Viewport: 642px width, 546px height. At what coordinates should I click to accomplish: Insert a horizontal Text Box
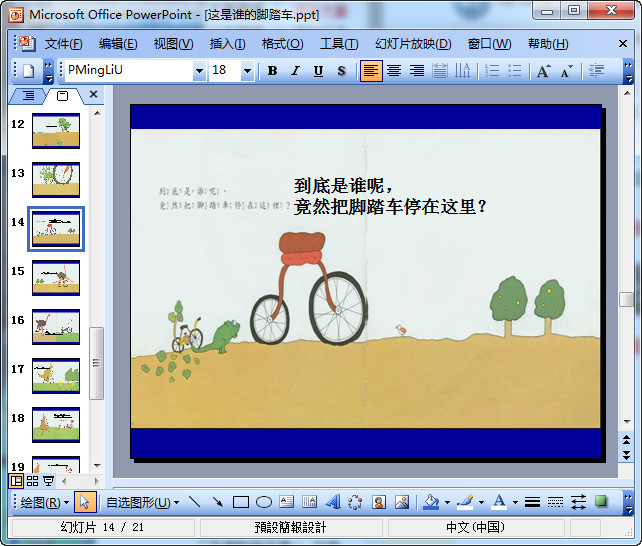[x=287, y=502]
